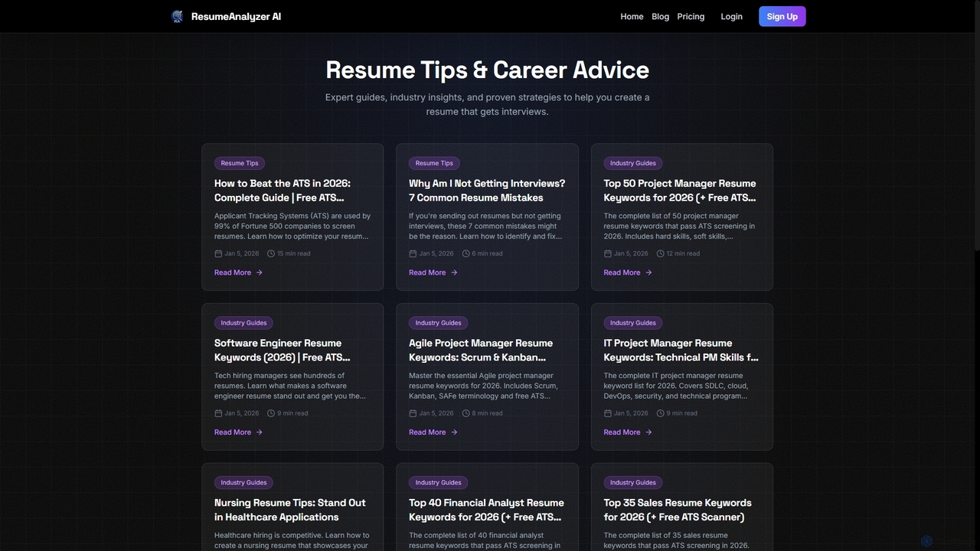This screenshot has width=980, height=551.
Task: Click clock icon on Software Engineer card
Action: 271,413
